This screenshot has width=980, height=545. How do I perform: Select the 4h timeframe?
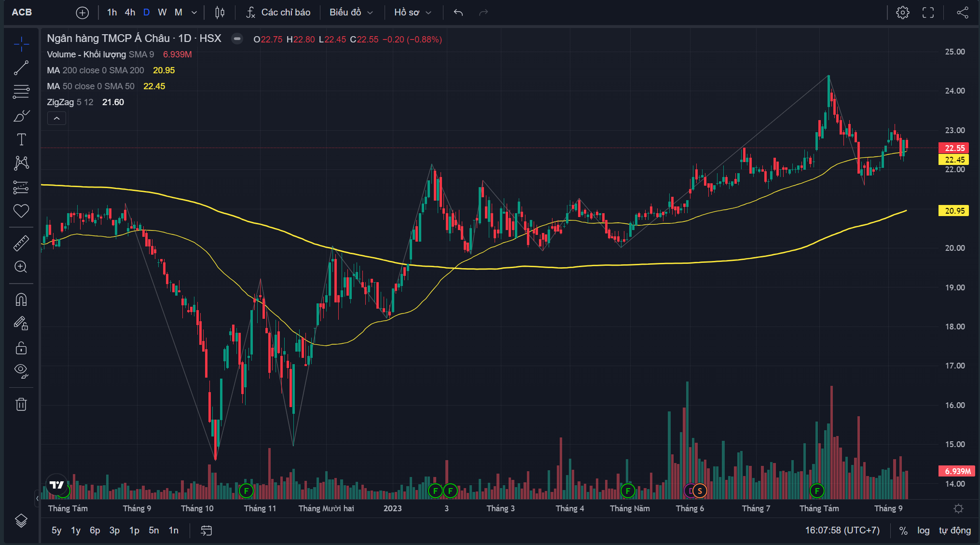pyautogui.click(x=130, y=13)
